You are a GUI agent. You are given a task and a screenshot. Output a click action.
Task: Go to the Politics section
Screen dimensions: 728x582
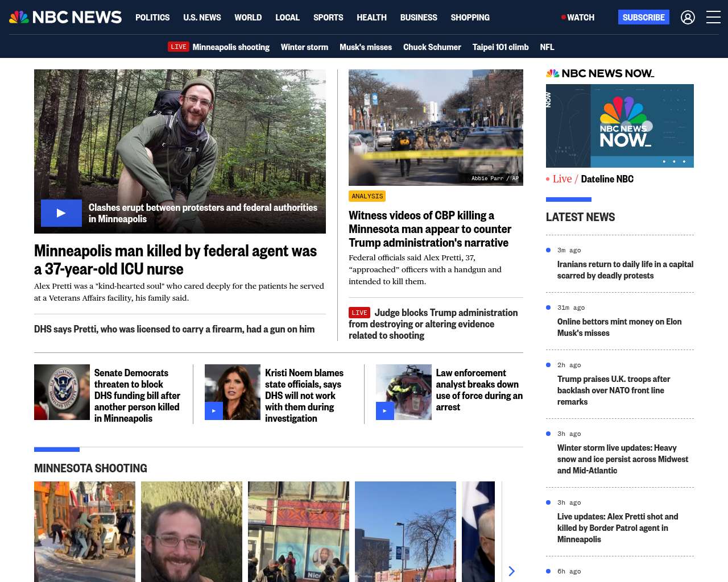coord(152,18)
